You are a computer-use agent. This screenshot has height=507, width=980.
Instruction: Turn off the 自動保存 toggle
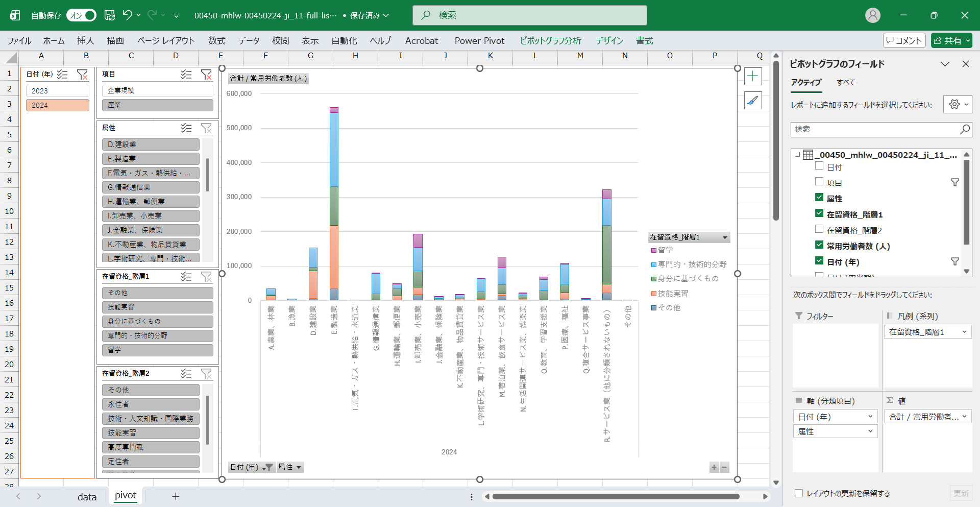pos(82,15)
